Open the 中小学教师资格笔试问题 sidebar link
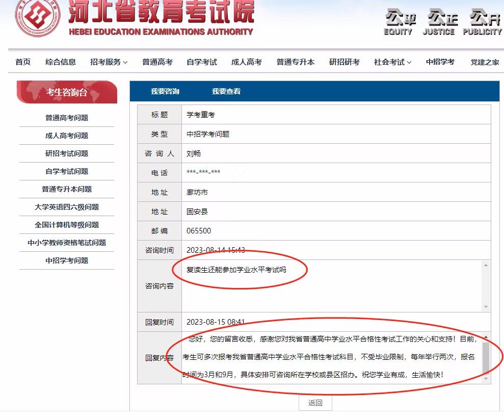504x420 pixels. (66, 243)
